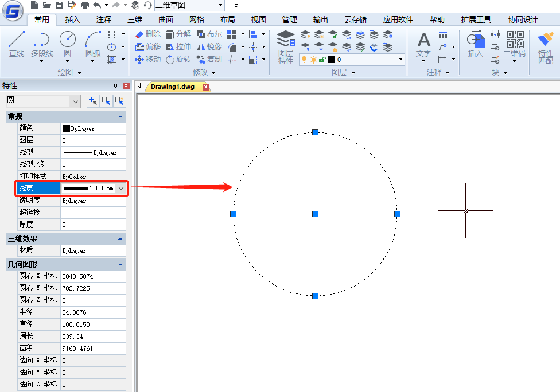This screenshot has height=392, width=560.
Task: Click the 移动 move tool
Action: pyautogui.click(x=148, y=59)
